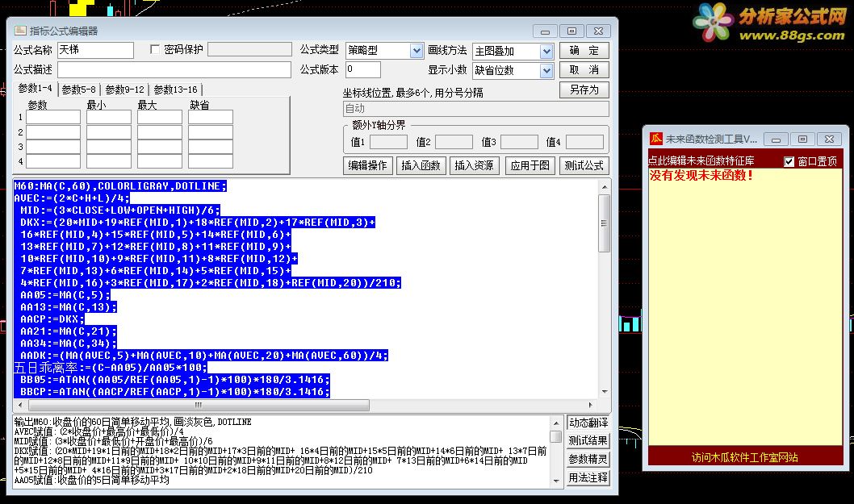
Task: Click 访问木瓜软件工作室网站 link
Action: (x=744, y=457)
